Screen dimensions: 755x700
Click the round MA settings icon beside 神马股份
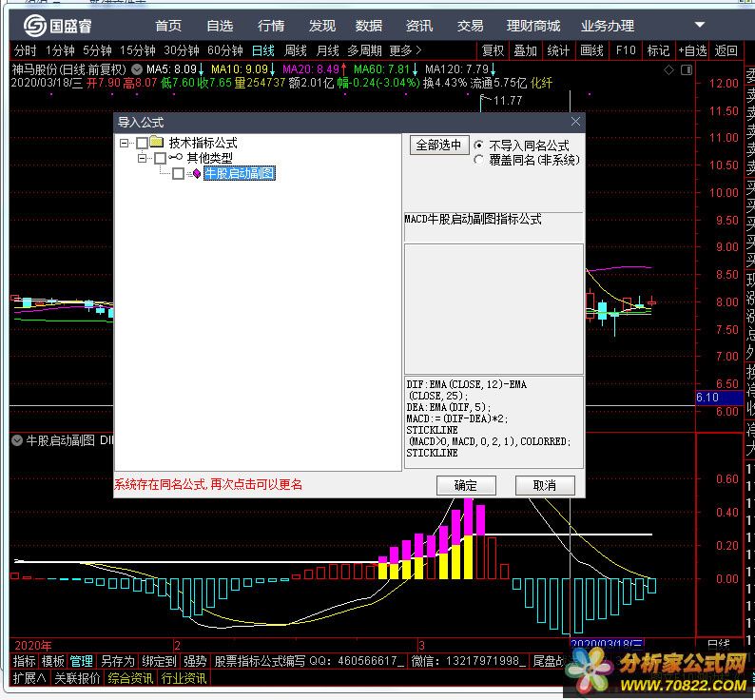(x=137, y=69)
